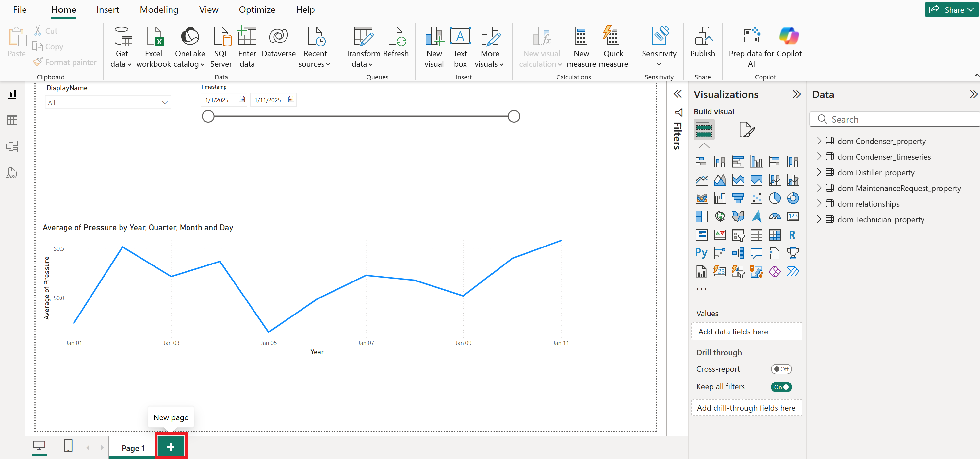Open Recent sources dropdown
Viewport: 980px width, 459px height.
pyautogui.click(x=315, y=47)
